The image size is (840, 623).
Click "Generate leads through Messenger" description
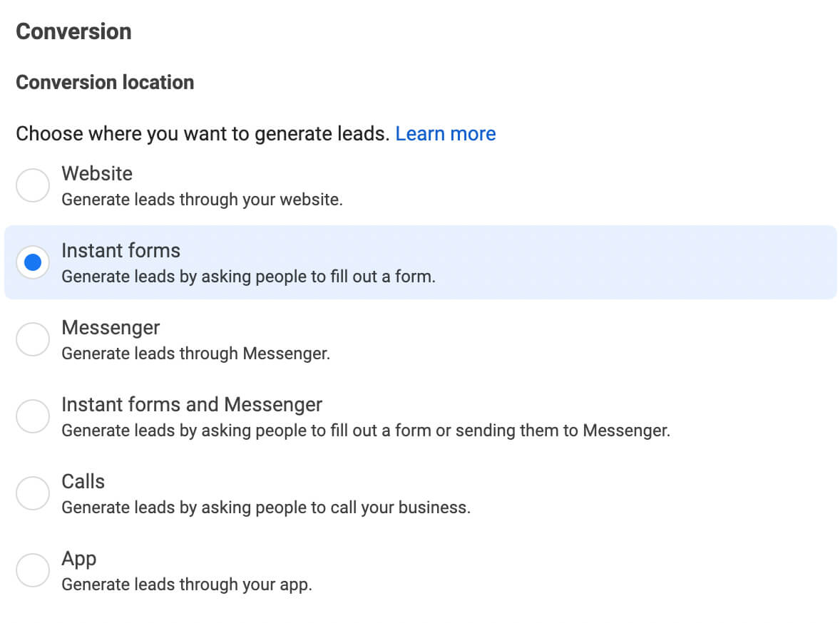click(x=195, y=353)
